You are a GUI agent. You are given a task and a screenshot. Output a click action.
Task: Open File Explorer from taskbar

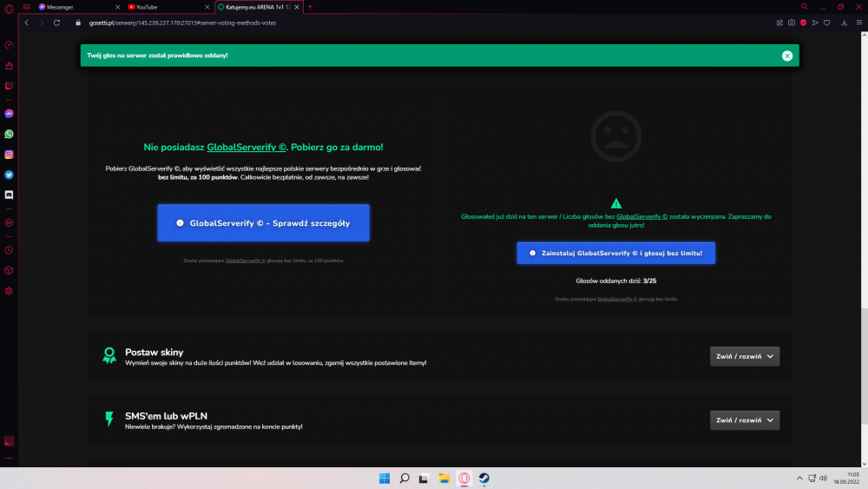point(444,479)
